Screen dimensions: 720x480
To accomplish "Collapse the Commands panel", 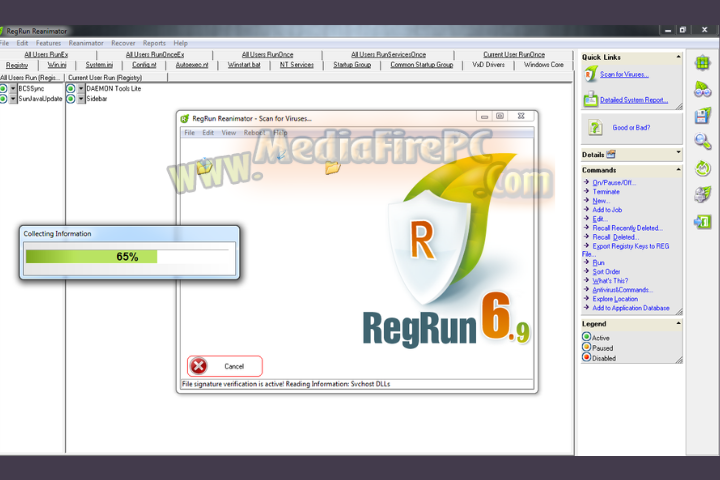I will coord(678,170).
